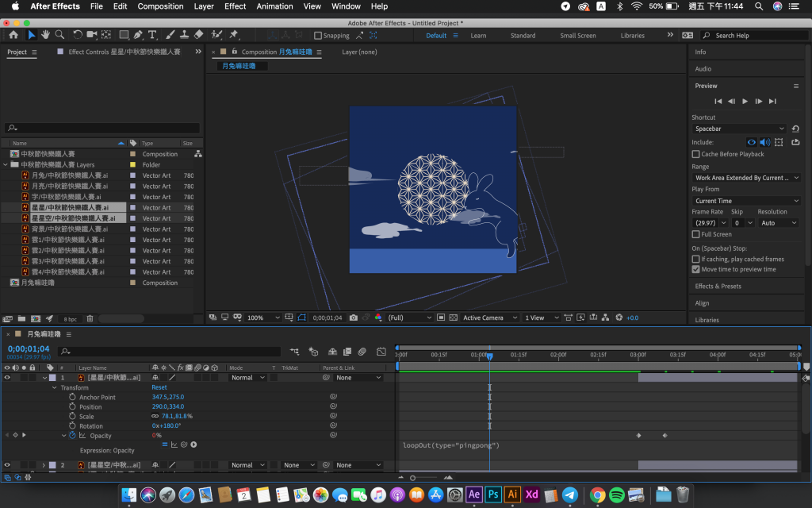812x508 pixels.
Task: Select the Zoom tool in toolbar
Action: (x=59, y=35)
